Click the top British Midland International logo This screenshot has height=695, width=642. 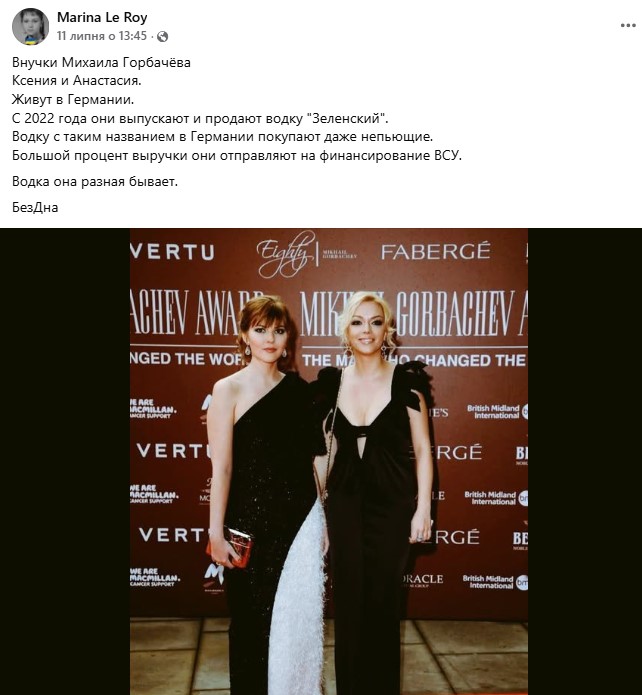coord(497,411)
